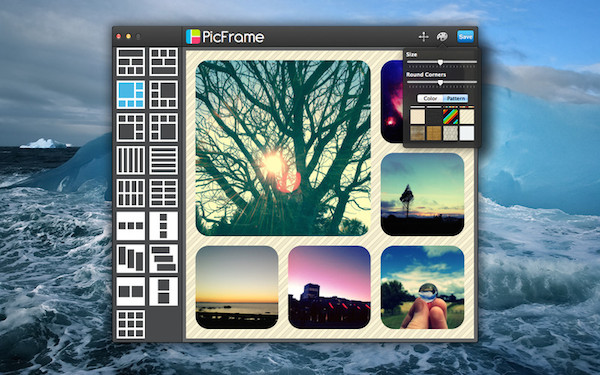Choose the five vertical strips layout
Screen dimensions: 600x375
[130, 160]
